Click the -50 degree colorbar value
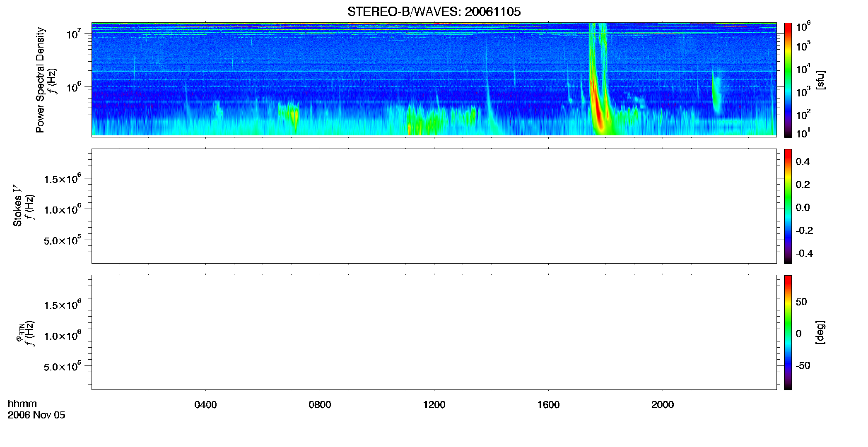 pos(803,366)
